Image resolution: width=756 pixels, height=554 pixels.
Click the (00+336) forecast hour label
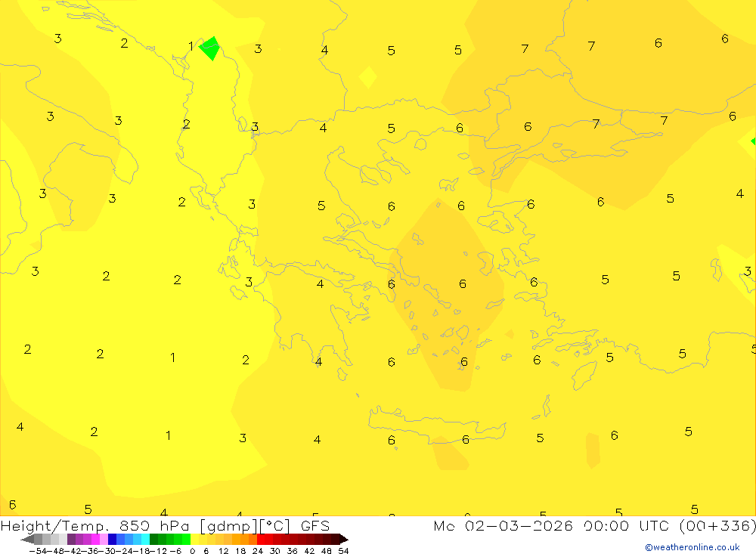(x=717, y=525)
